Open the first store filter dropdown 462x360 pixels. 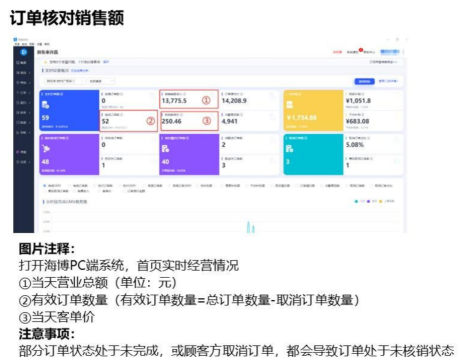tap(65, 81)
